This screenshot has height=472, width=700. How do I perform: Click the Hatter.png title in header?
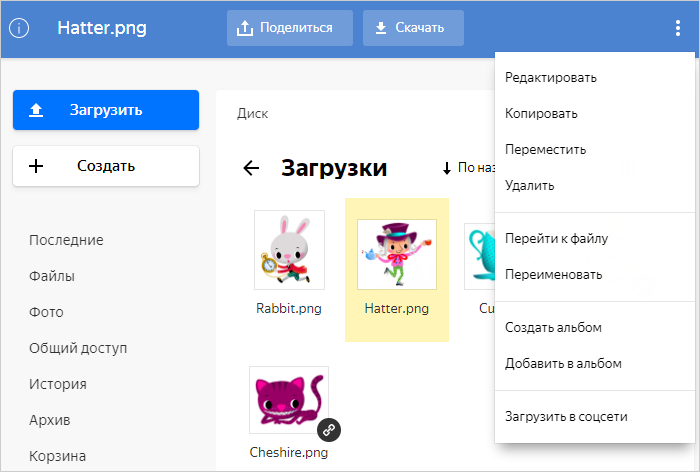tap(102, 28)
